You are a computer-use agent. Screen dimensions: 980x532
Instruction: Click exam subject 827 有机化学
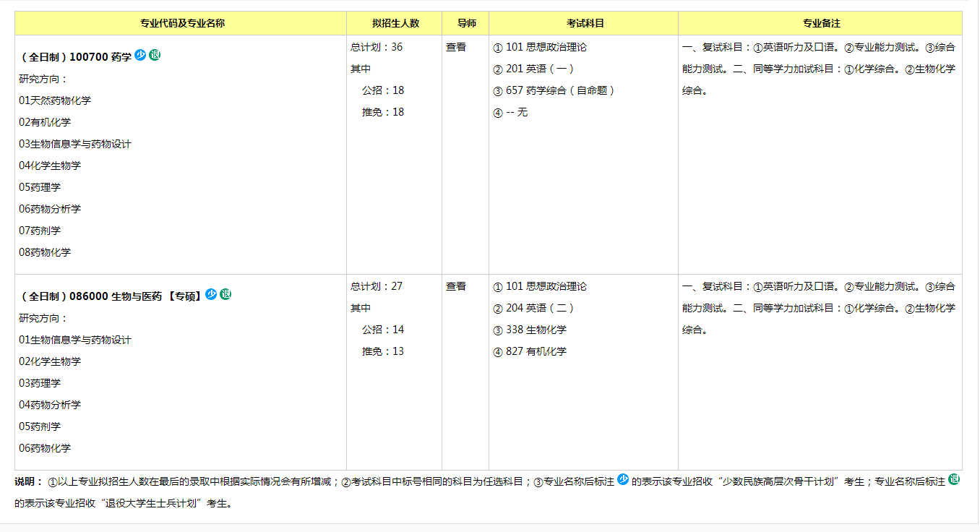tap(536, 351)
